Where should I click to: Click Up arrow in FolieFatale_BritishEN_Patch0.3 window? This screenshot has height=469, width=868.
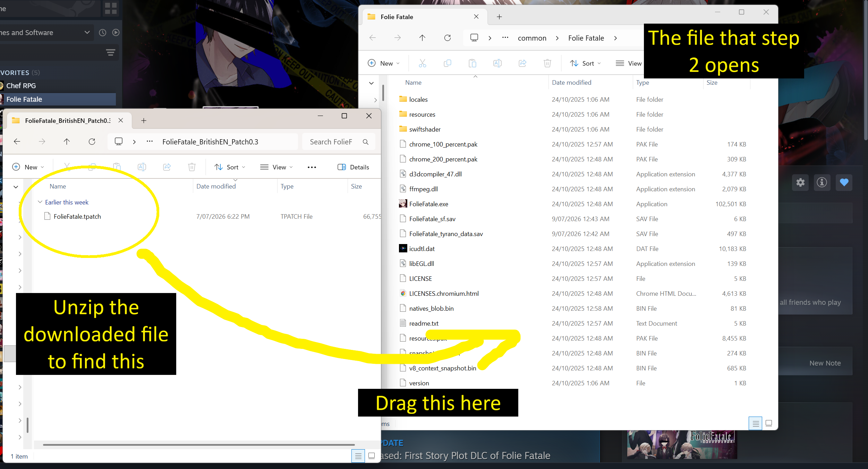[67, 142]
